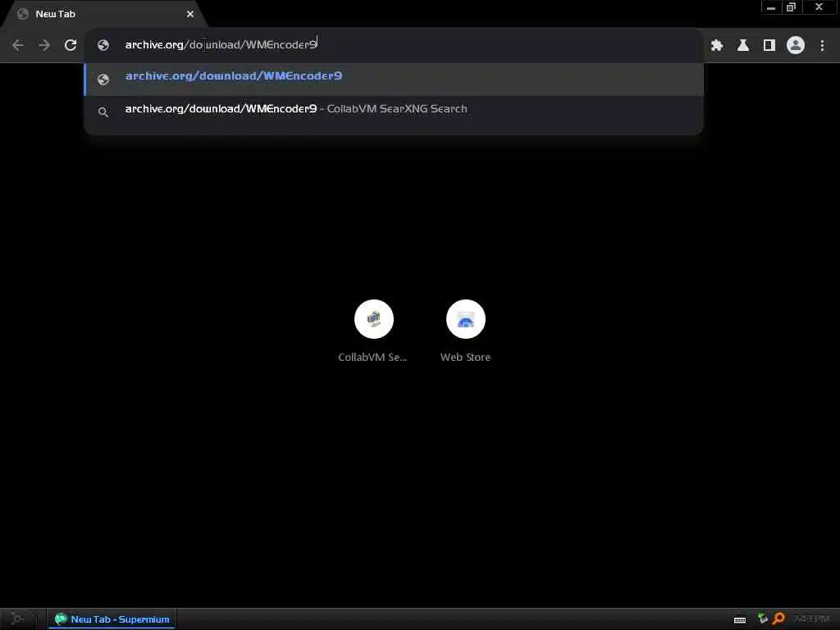Click the New Tab - Supermium taskbar button
Viewport: 840px width, 630px height.
112,619
